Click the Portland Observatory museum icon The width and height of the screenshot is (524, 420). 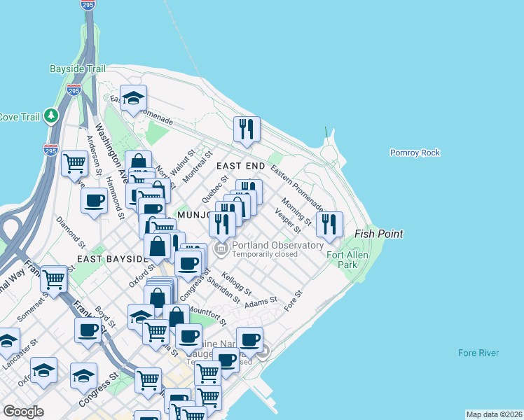[221, 248]
